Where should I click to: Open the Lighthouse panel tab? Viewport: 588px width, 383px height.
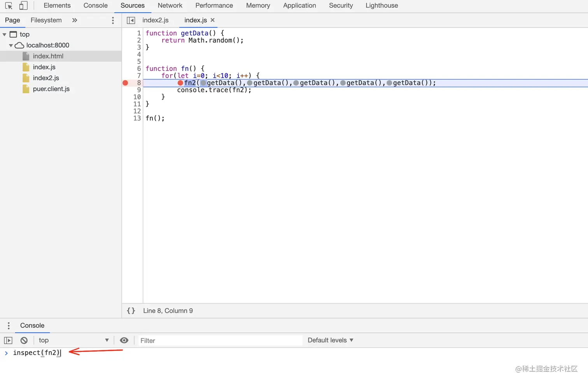382,5
